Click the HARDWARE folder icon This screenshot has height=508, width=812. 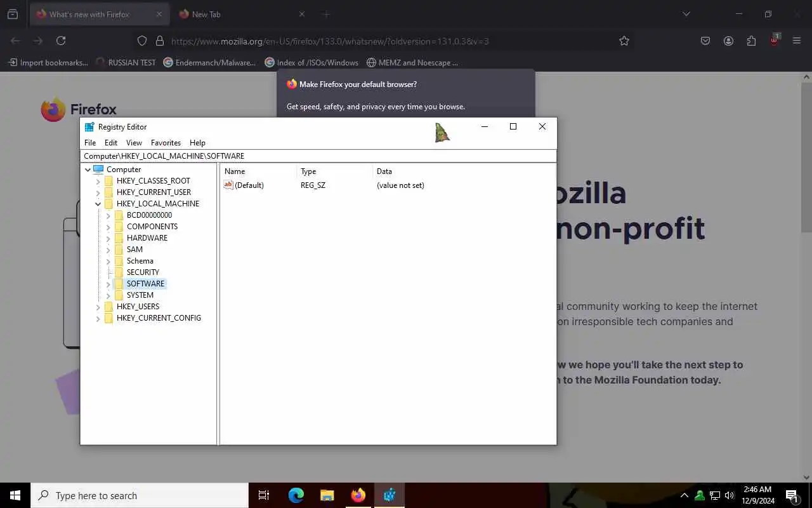click(x=119, y=238)
